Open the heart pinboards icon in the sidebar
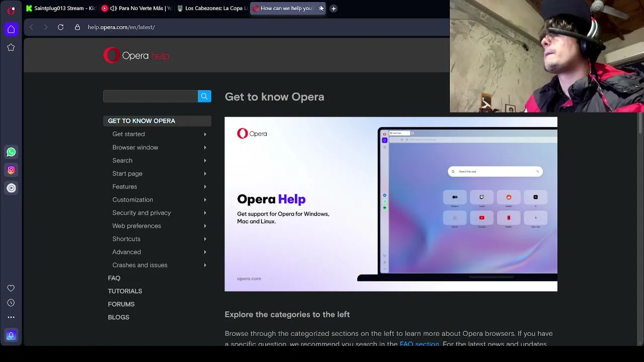644x362 pixels. coord(11,288)
